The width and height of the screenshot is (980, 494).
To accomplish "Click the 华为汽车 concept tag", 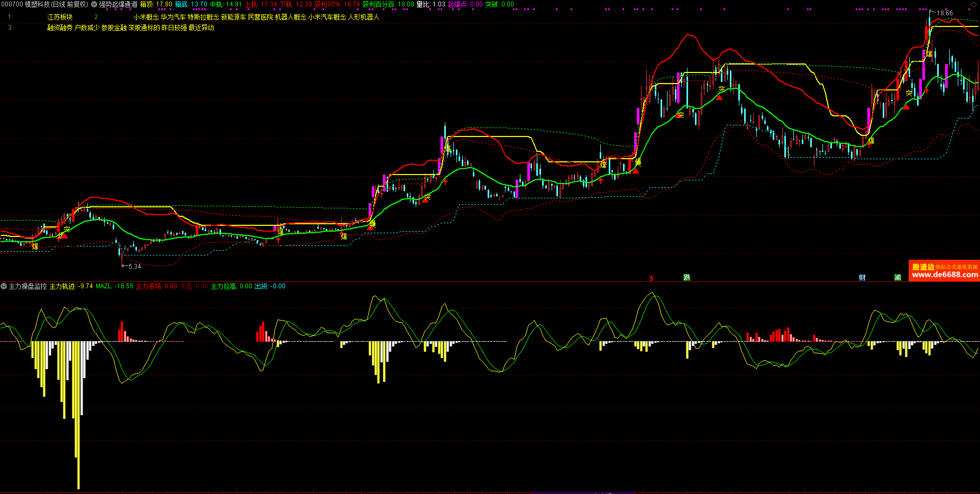I will click(173, 17).
